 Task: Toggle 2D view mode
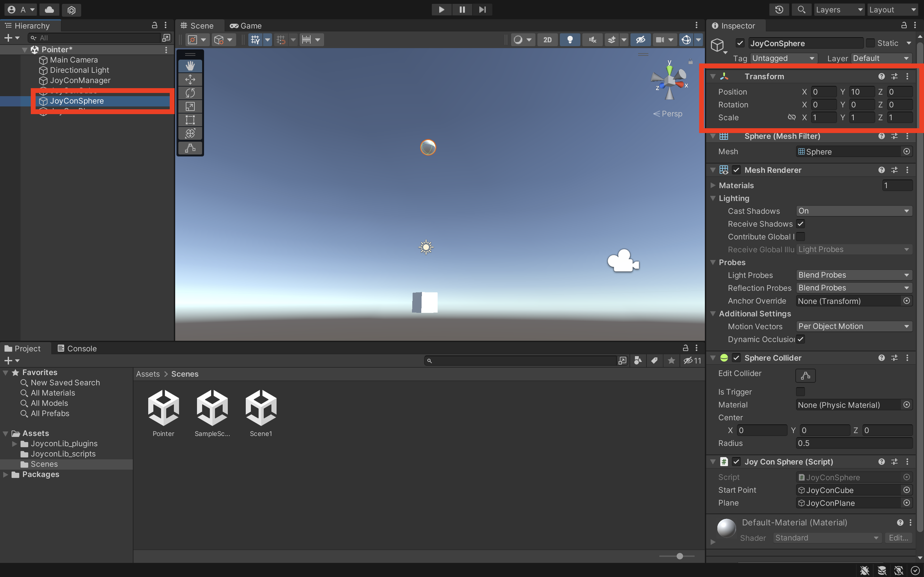[547, 40]
